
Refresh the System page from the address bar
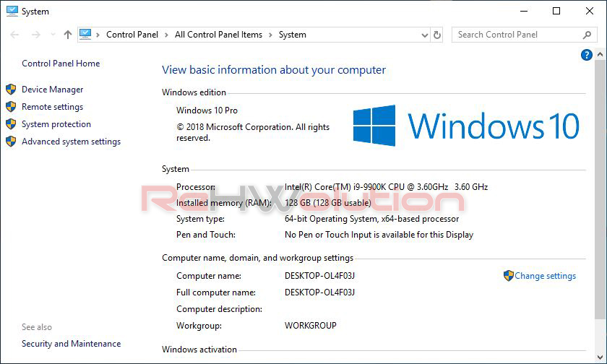437,35
